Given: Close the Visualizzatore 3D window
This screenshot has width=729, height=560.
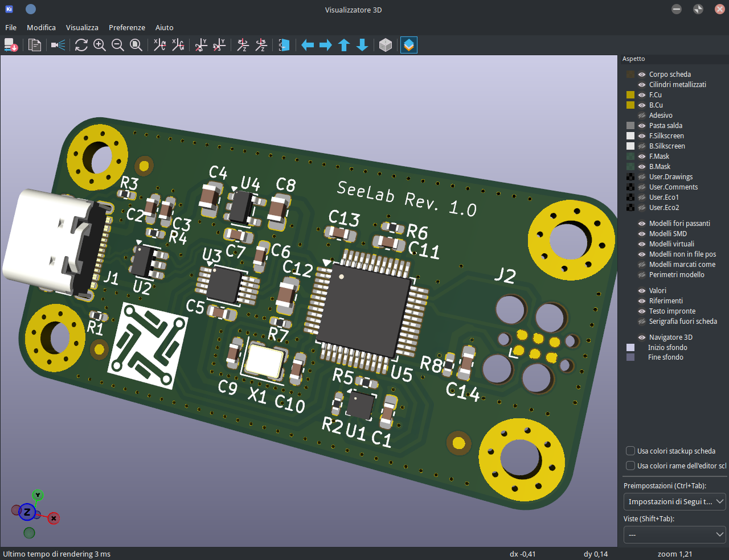Looking at the screenshot, I should click(720, 9).
